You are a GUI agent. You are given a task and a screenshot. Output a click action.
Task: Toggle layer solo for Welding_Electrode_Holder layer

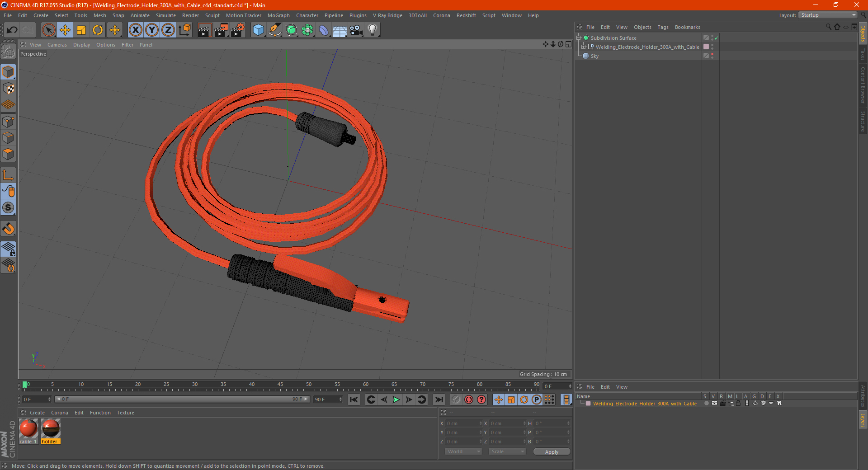pos(706,404)
